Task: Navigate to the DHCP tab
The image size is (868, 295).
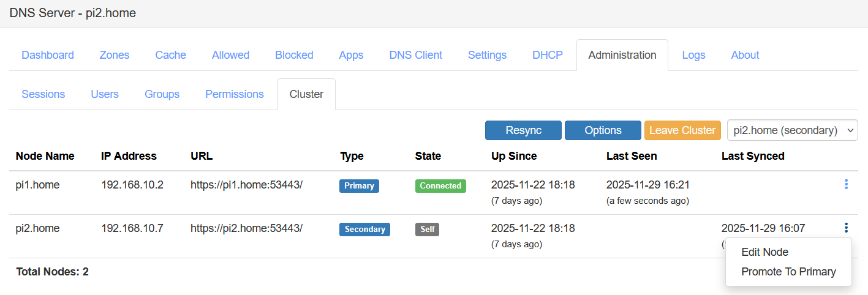Action: tap(548, 55)
